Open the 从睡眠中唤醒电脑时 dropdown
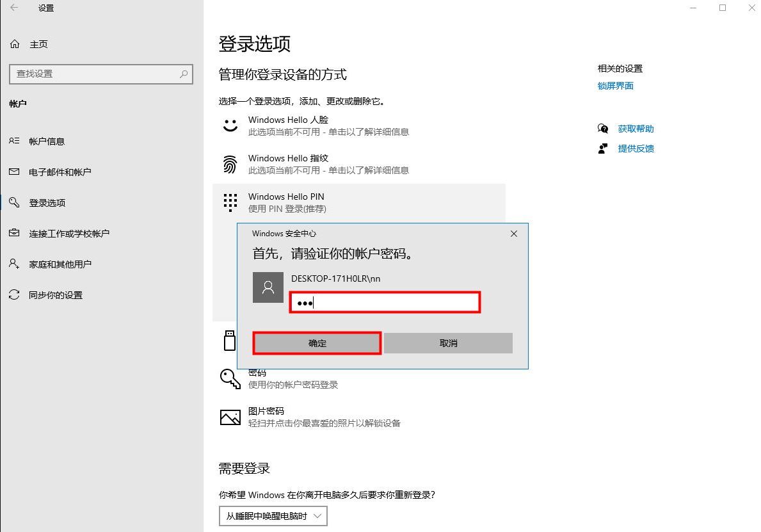761x532 pixels. (x=273, y=515)
